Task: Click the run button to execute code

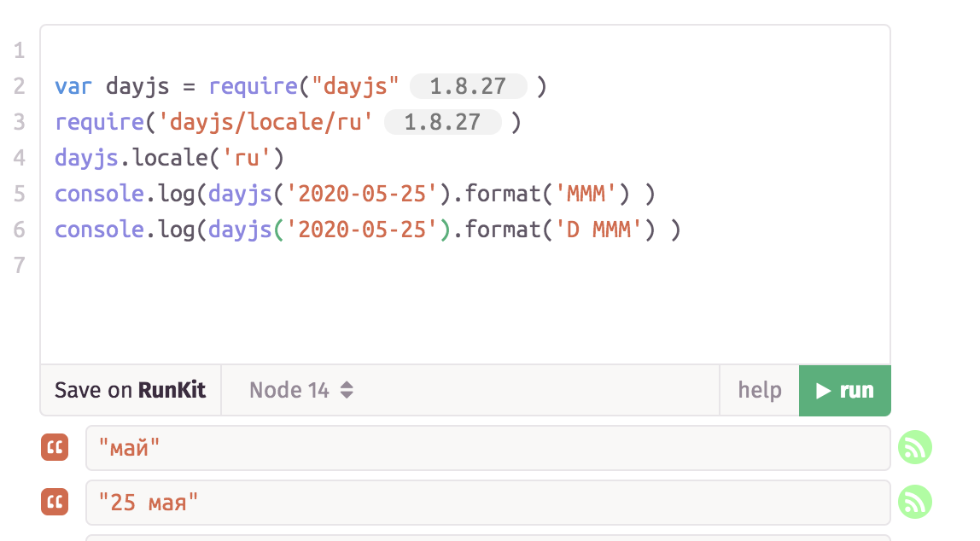Action: point(844,390)
